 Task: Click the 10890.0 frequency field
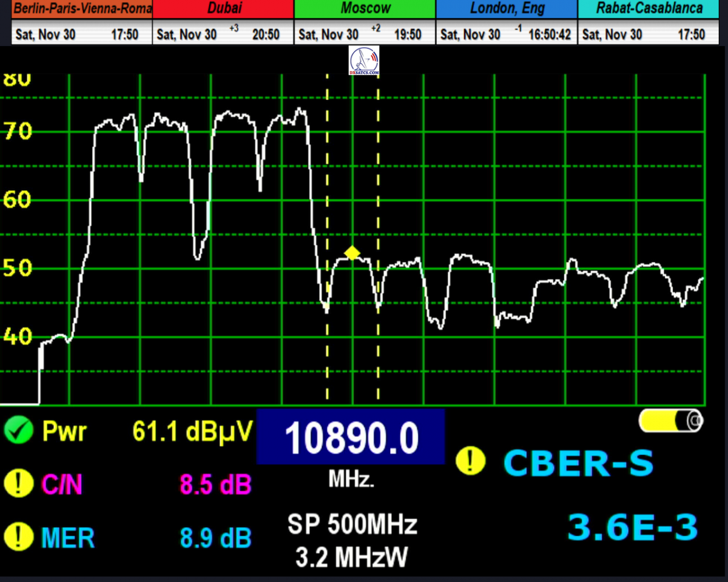pos(351,437)
